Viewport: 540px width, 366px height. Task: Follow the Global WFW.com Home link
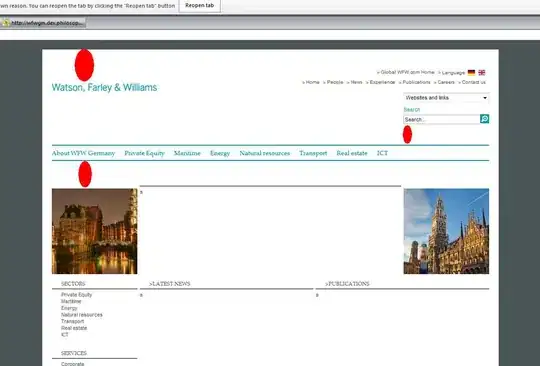point(407,72)
